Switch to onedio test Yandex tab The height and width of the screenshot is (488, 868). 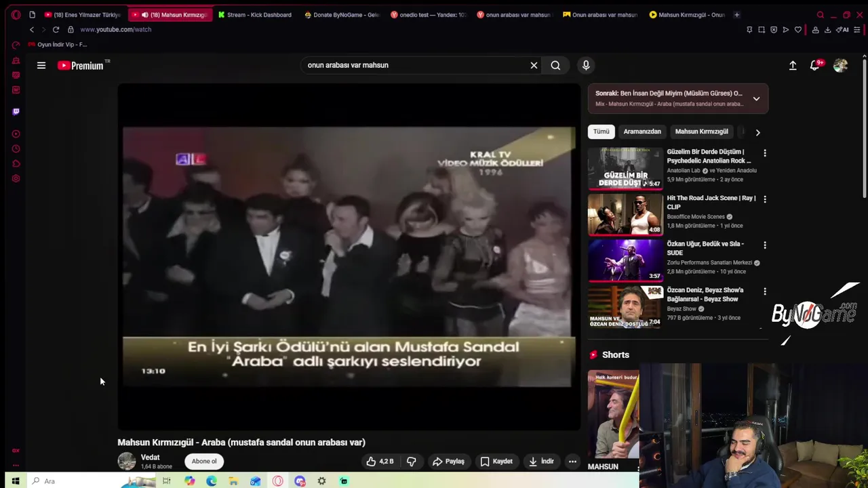[x=429, y=14]
